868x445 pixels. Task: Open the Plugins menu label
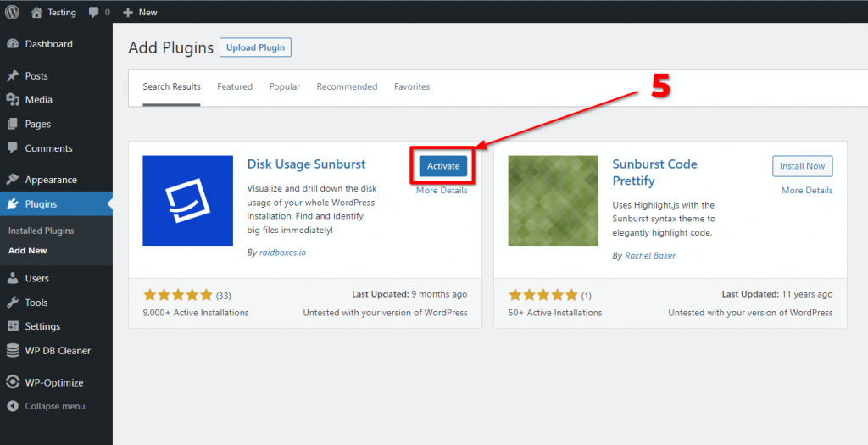tap(41, 204)
